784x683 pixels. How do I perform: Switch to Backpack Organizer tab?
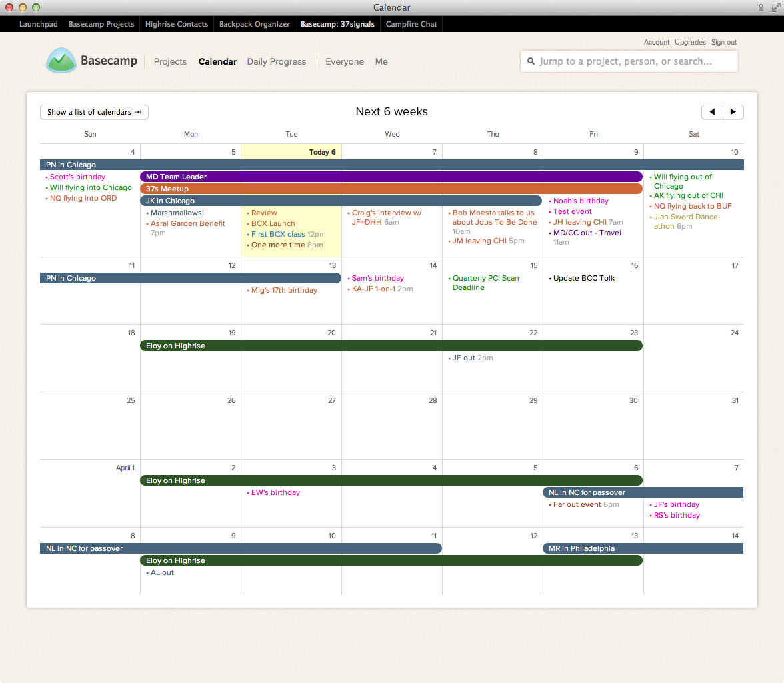[255, 24]
